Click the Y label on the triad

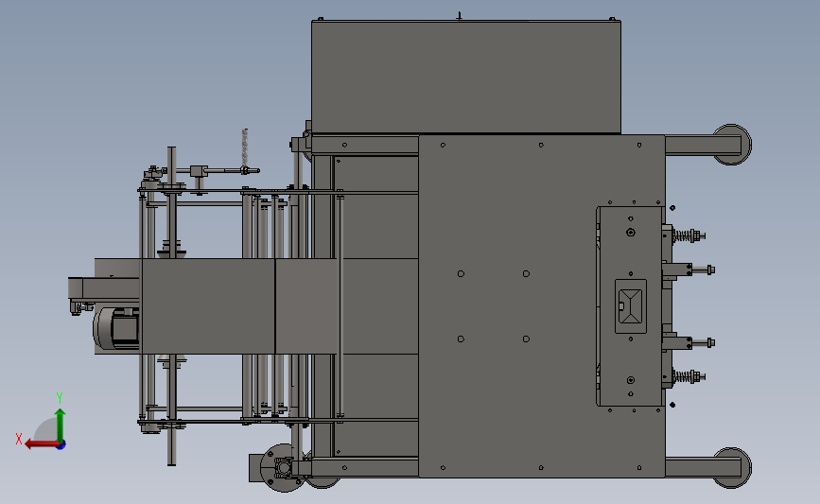[x=60, y=398]
